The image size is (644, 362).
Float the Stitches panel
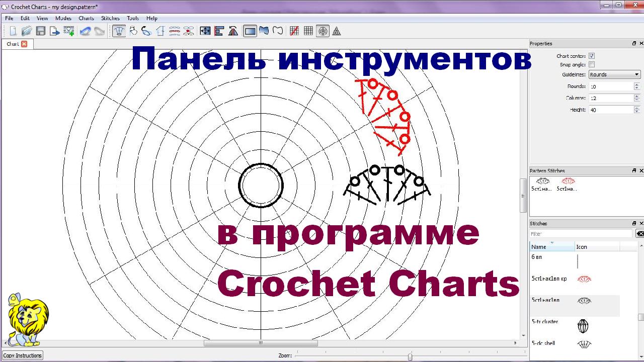pos(634,223)
